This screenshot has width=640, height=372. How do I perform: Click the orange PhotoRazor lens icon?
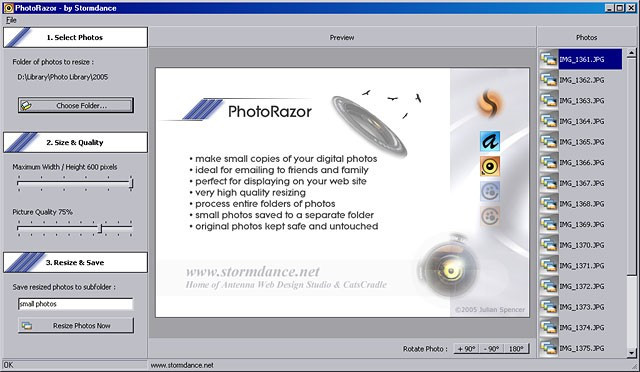(490, 166)
